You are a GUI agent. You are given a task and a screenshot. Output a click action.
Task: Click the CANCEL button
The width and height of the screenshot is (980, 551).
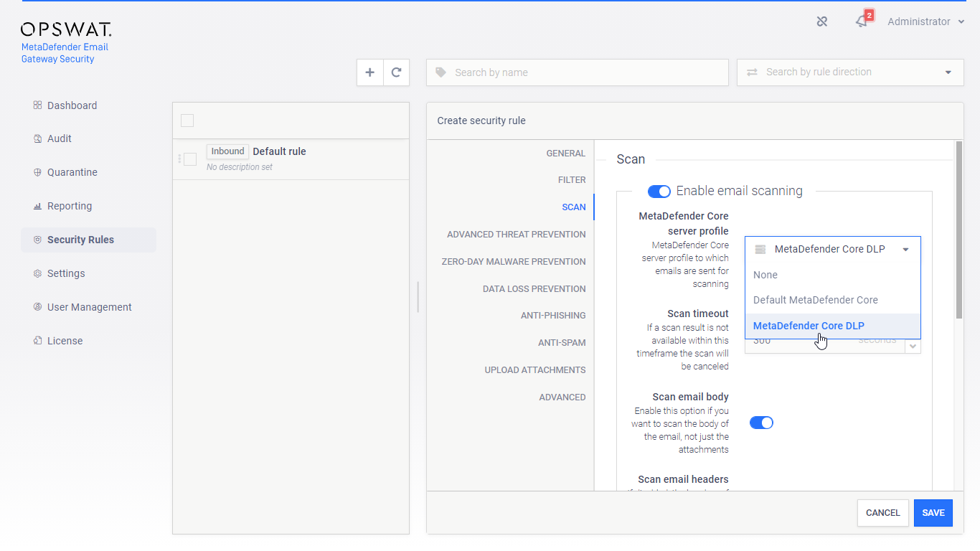coord(883,513)
